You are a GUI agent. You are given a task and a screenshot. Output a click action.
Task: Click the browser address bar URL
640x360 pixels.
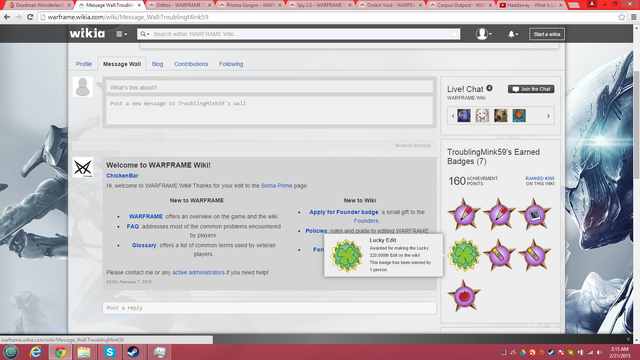(x=128, y=17)
